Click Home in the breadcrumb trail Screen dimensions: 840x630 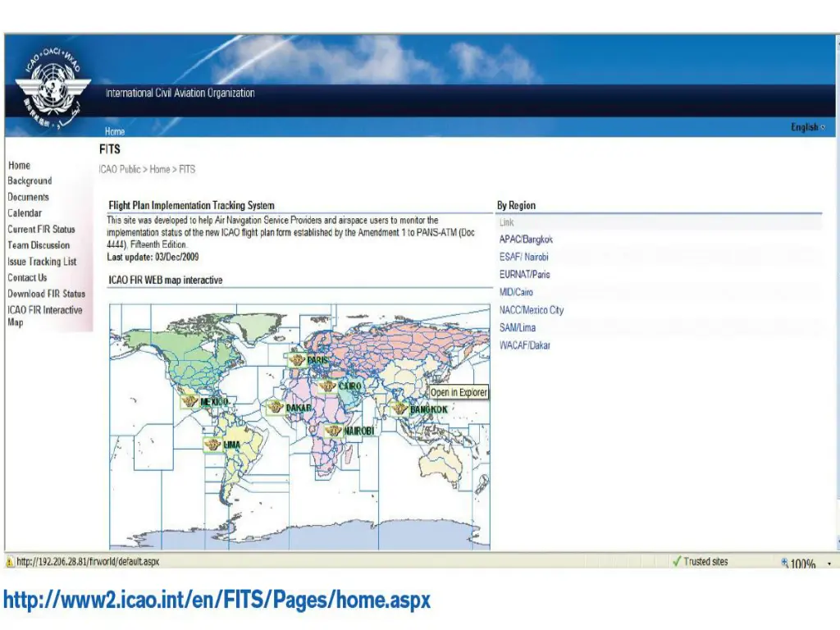160,169
